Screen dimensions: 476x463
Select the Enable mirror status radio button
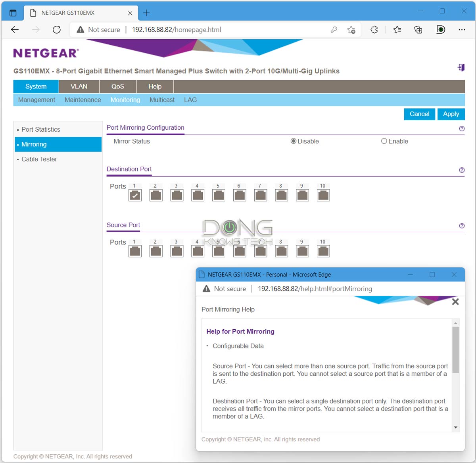coord(384,141)
